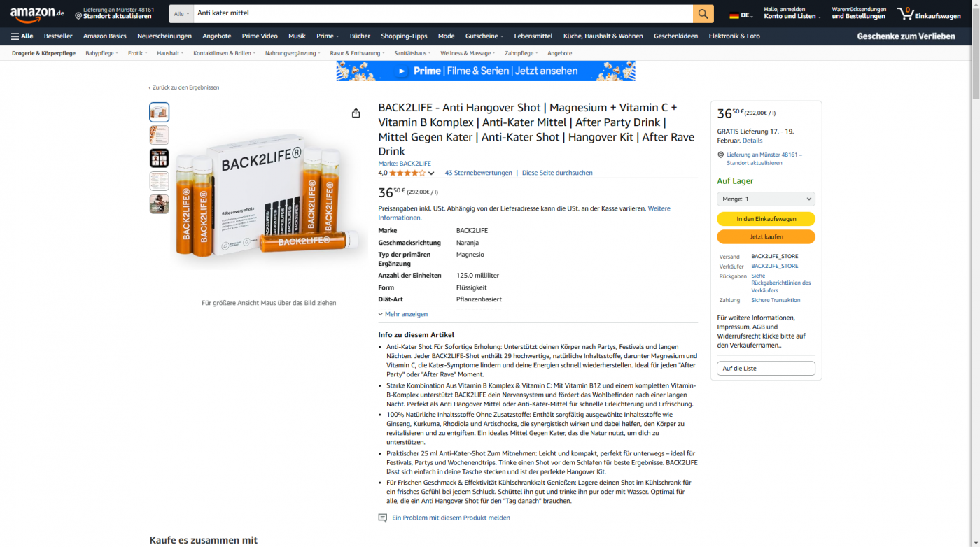Open the Alle search category dropdown
Viewport: 980px width, 547px height.
(181, 13)
